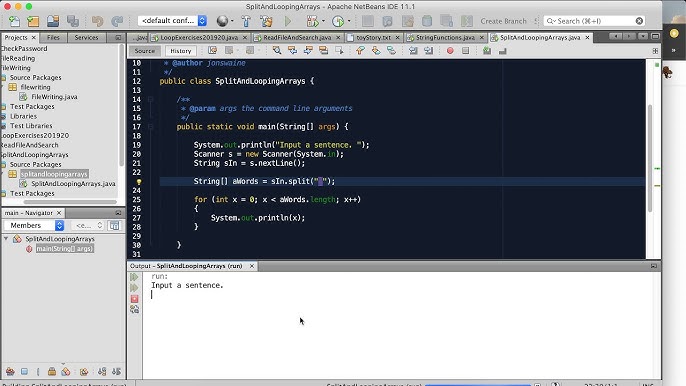Click the Undo arrow in toolbar
This screenshot has width=686, height=386.
pos(97,21)
